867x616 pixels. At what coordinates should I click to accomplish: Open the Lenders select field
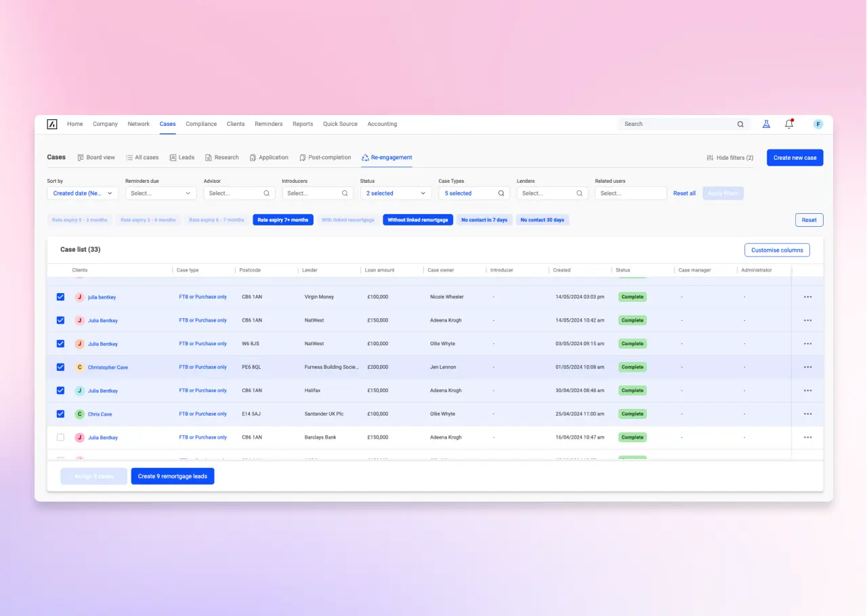tap(553, 193)
